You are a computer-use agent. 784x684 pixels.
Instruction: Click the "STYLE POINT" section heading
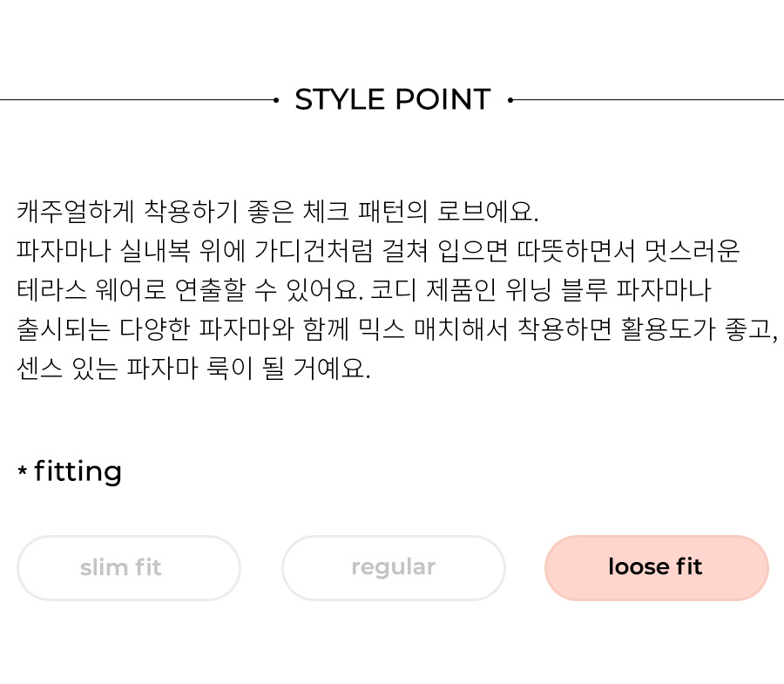393,99
